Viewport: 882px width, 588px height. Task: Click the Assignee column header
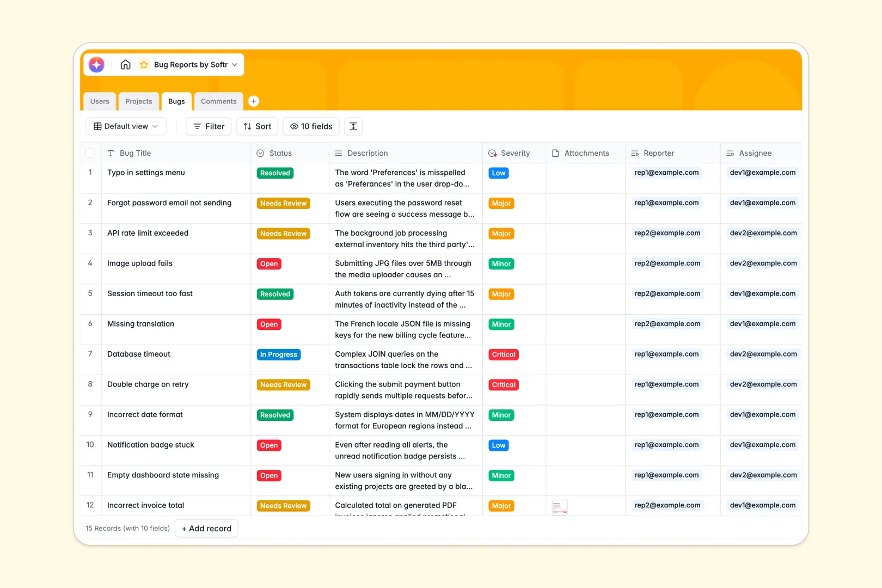click(761, 154)
